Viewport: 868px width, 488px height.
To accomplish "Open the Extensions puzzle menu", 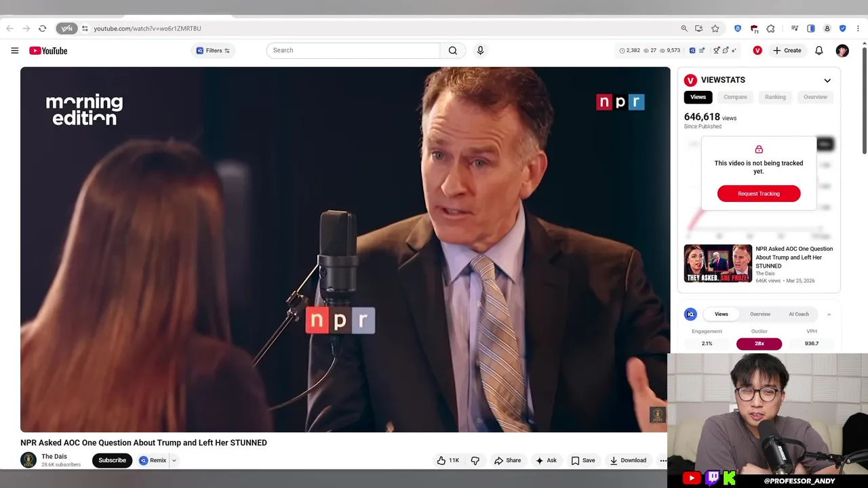I will (x=770, y=28).
